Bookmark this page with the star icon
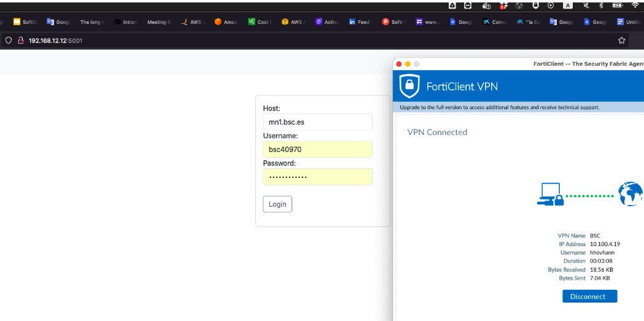 [x=621, y=41]
